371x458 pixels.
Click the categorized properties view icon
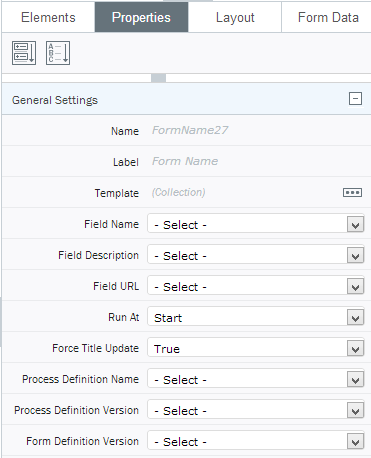(x=24, y=53)
